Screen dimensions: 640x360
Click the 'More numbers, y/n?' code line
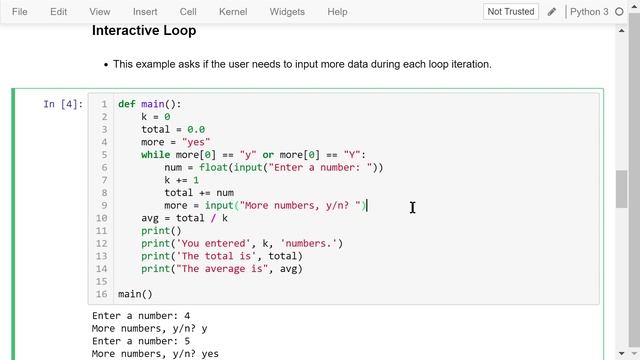click(x=265, y=205)
